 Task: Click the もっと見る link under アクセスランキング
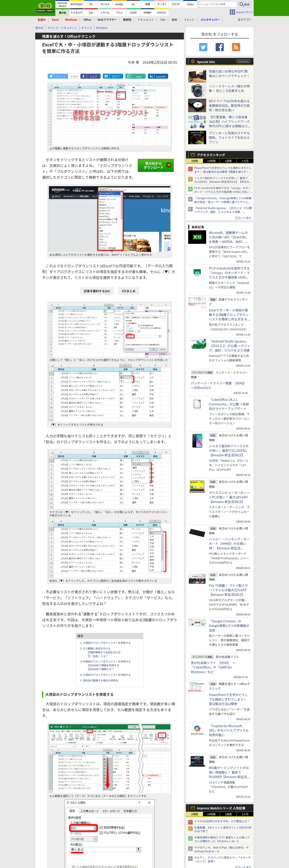pos(243,218)
